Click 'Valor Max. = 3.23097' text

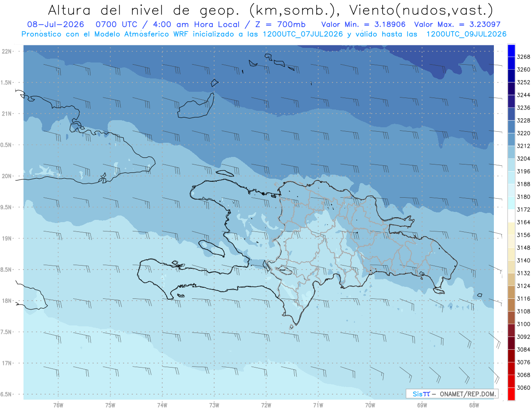tap(457, 24)
